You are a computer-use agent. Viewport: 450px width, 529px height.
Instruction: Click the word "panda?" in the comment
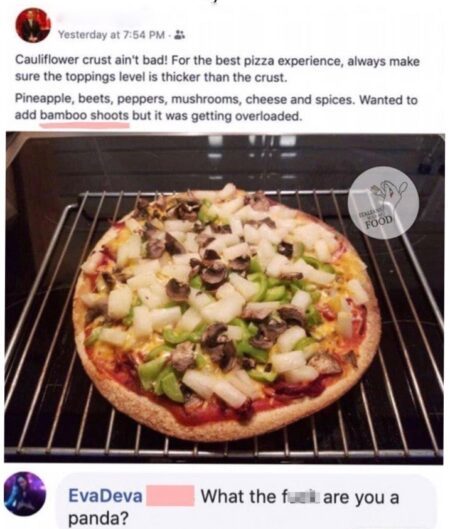[99, 519]
